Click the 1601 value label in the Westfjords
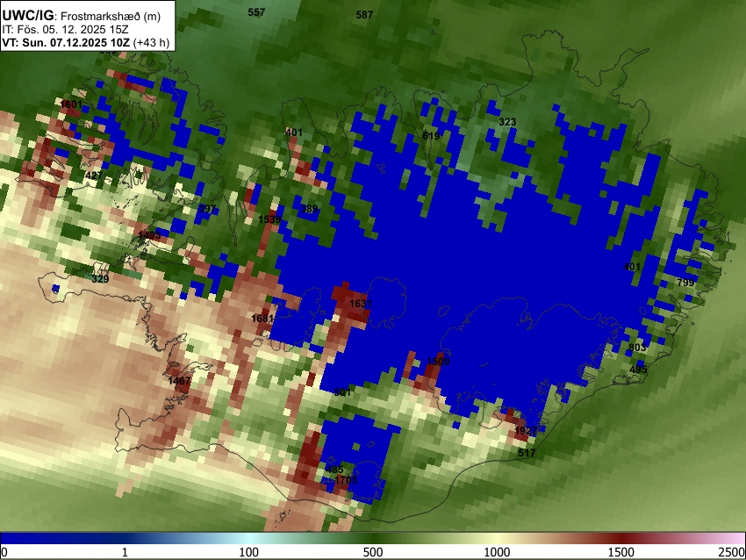 71,104
